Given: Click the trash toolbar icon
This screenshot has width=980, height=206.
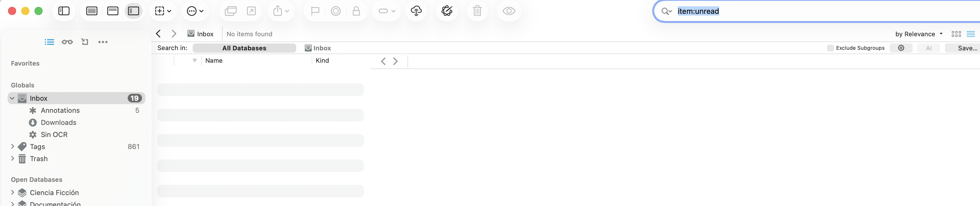Looking at the screenshot, I should (477, 11).
